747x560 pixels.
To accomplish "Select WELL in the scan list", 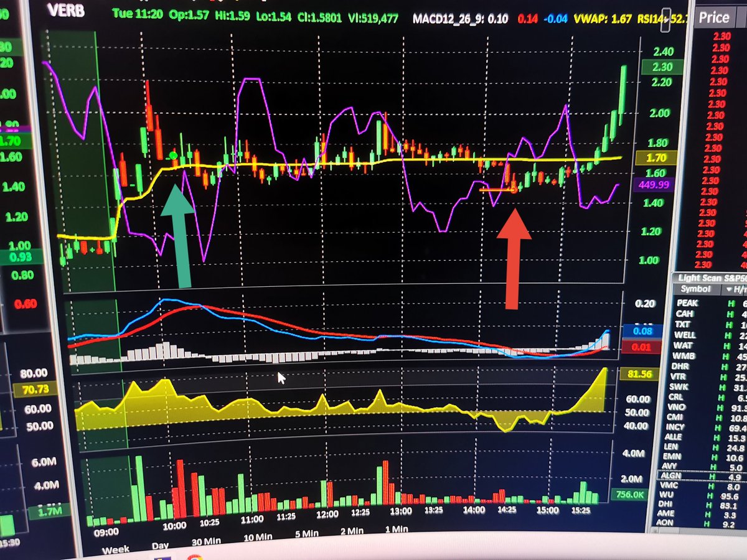I will pos(685,335).
